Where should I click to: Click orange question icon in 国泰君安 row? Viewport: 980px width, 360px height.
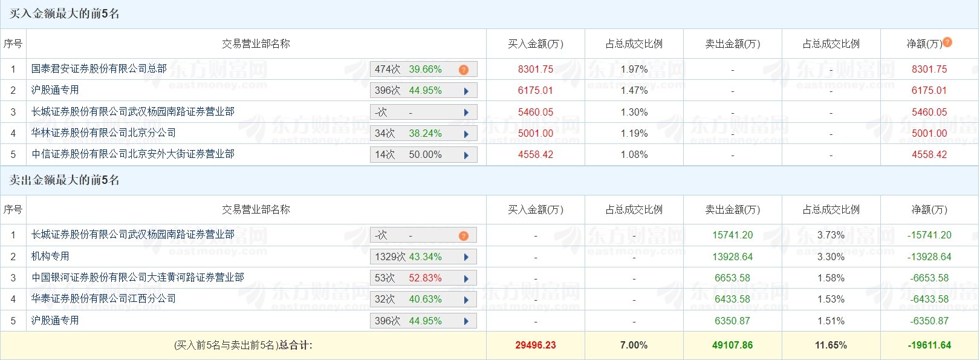click(464, 70)
